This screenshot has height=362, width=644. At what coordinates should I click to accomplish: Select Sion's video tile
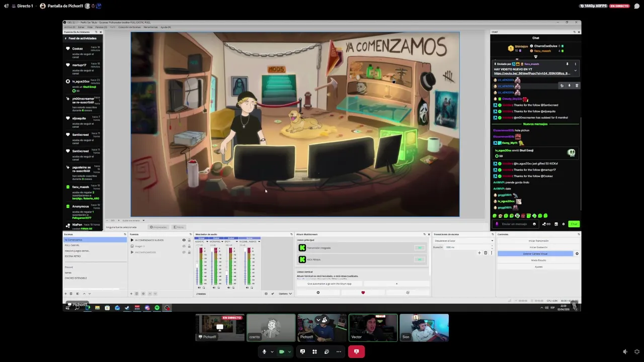(424, 327)
